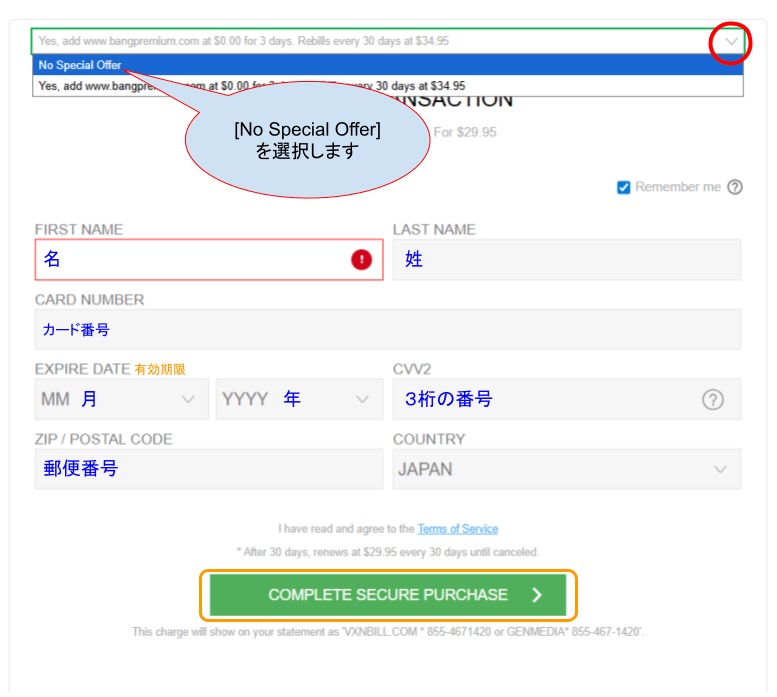Expand the Country dropdown showing JAPAN

(x=566, y=469)
